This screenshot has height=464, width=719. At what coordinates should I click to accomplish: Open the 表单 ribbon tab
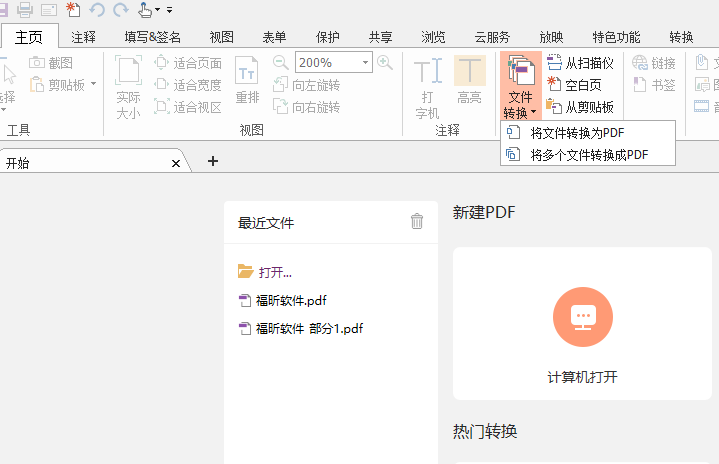point(274,37)
